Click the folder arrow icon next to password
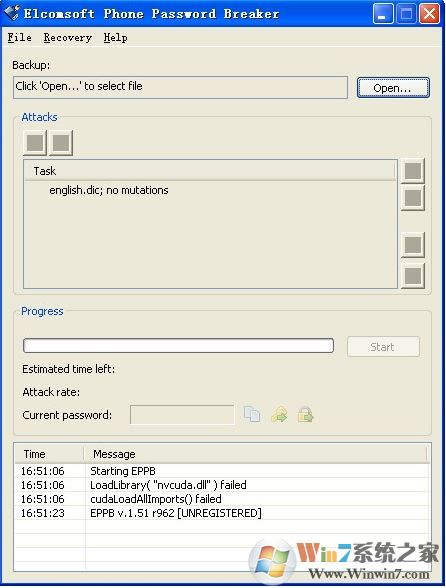446x588 pixels. (279, 414)
